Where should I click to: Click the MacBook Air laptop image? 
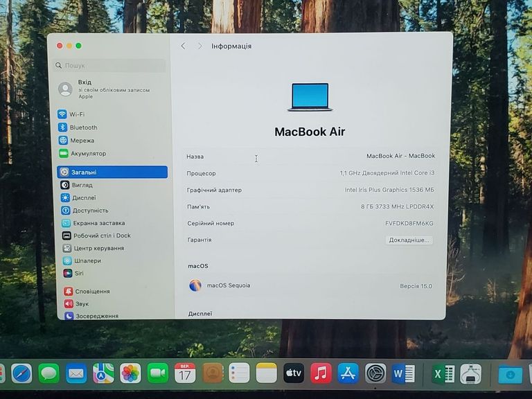tap(310, 98)
